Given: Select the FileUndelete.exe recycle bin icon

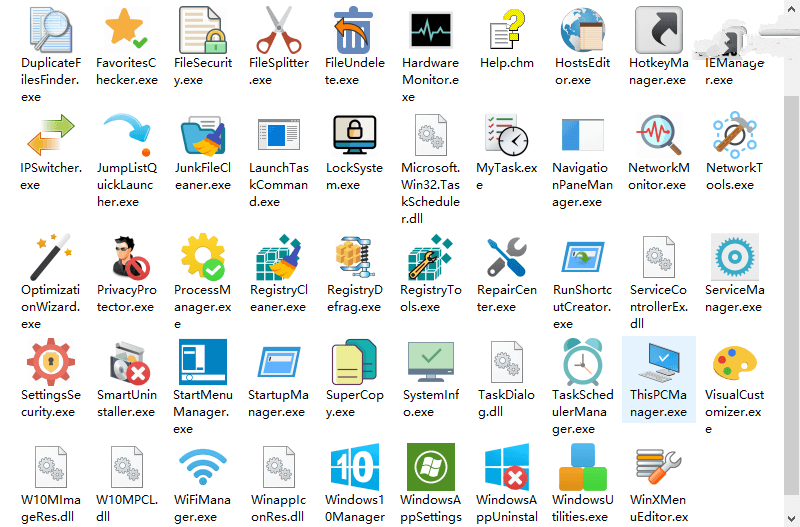Looking at the screenshot, I should click(355, 30).
